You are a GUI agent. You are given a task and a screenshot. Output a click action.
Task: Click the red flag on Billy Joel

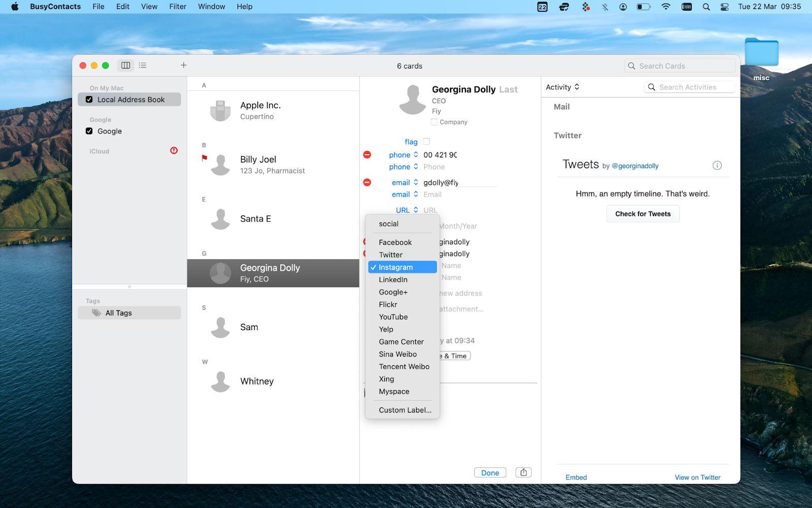pos(205,158)
